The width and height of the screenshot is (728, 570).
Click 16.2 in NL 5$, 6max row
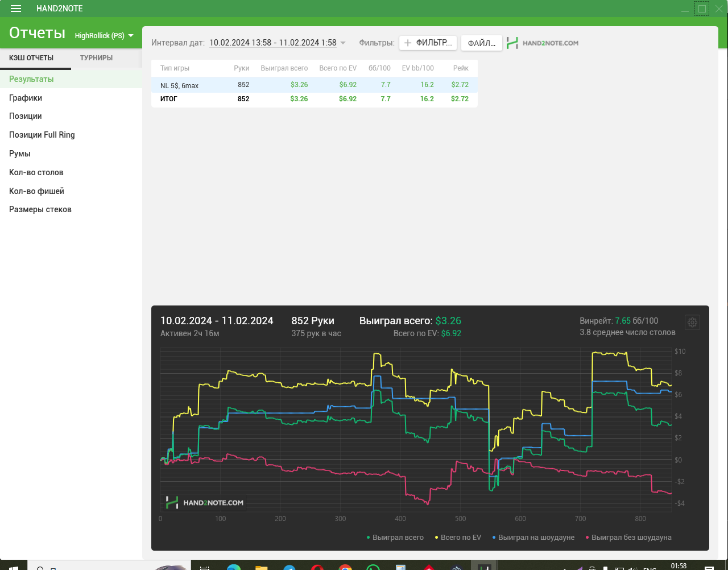tap(427, 85)
